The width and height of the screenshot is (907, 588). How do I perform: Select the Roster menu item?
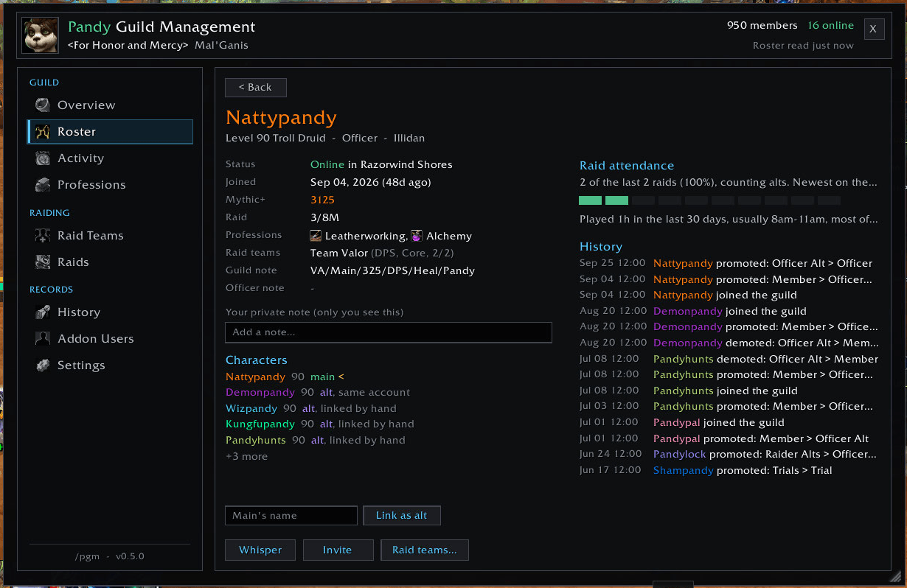pos(110,131)
